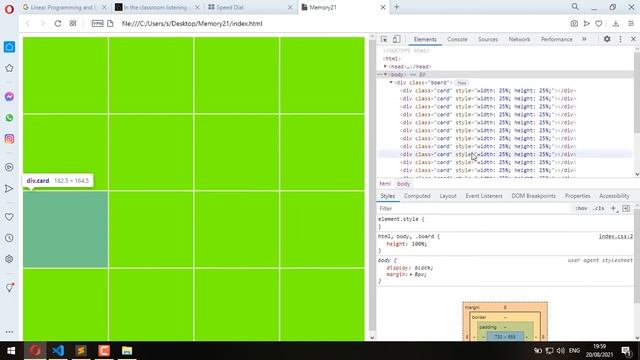Open the Player icon in sidebar

coord(9,167)
